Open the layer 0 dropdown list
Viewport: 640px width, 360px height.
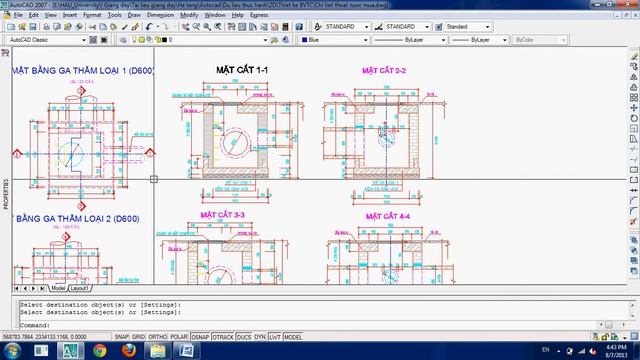265,40
